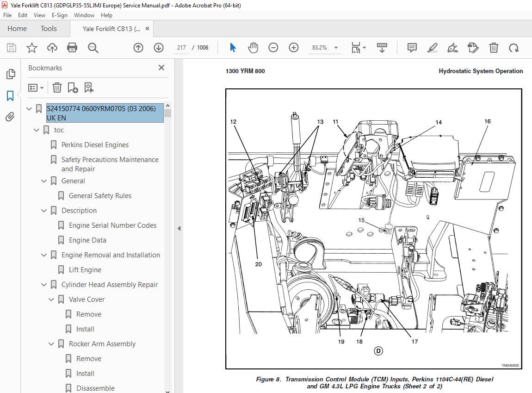
Task: Add a new bookmark
Action: [73, 87]
